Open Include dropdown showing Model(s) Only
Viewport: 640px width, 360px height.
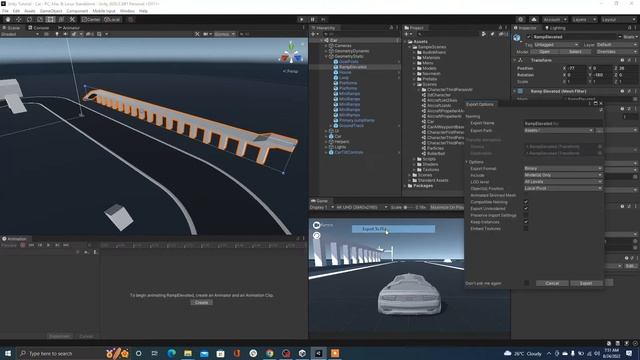click(563, 175)
